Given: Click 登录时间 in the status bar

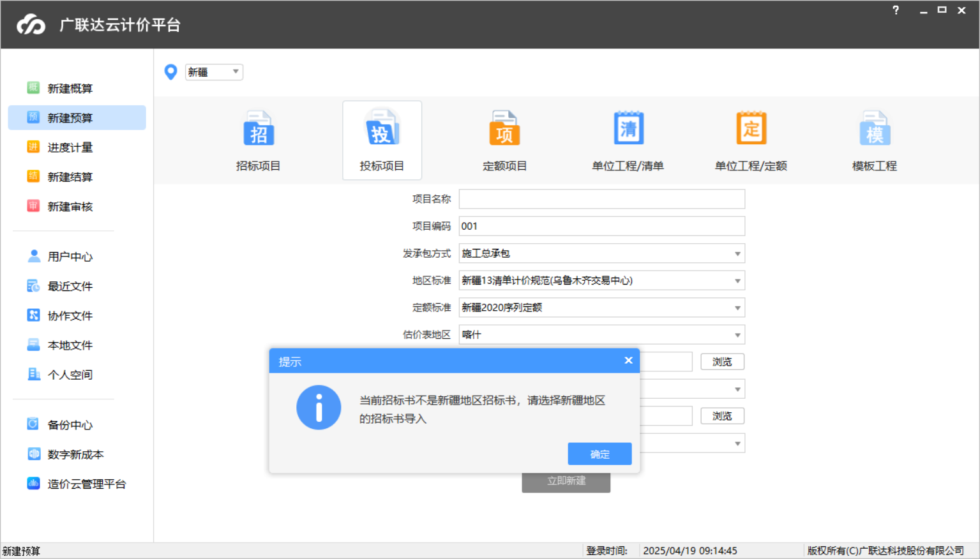Looking at the screenshot, I should coord(607,551).
